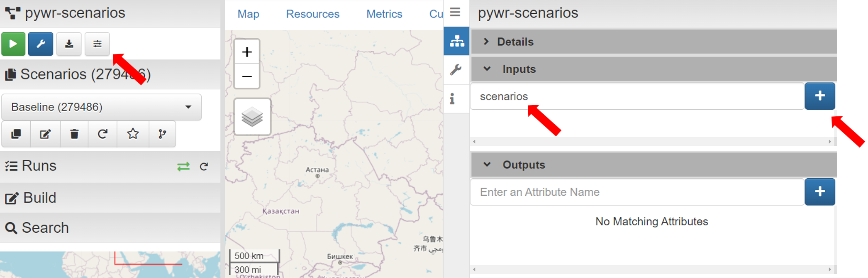Switch to the Resources tab
This screenshot has width=868, height=278.
click(312, 14)
